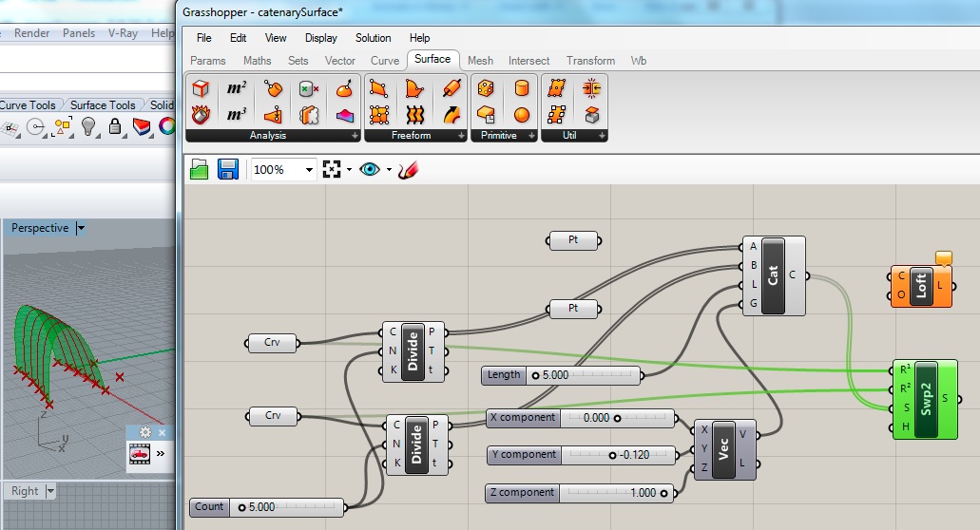
Task: Expand the Primitive panel with its plus
Action: pyautogui.click(x=532, y=136)
